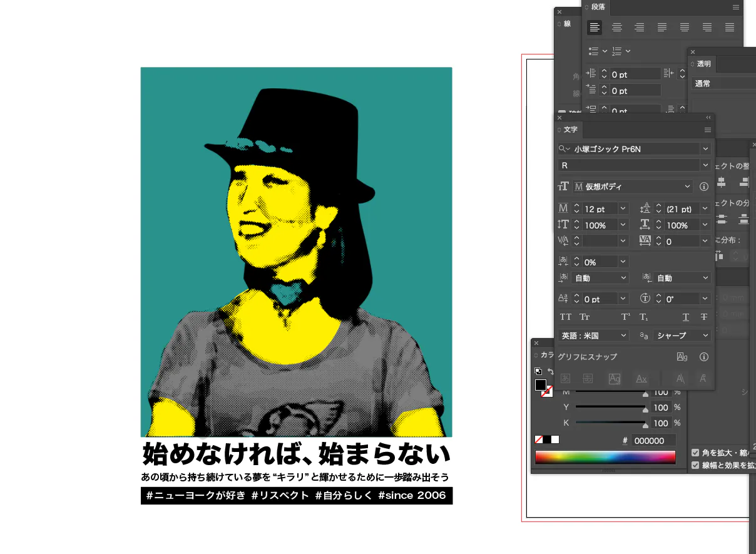Apply All Caps (TT) text style
Screen dimensions: 756x554
(x=566, y=317)
